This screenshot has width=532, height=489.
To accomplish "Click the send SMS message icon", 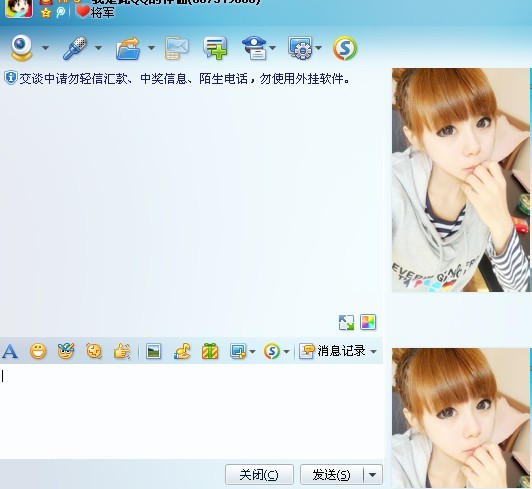I will pyautogui.click(x=176, y=48).
